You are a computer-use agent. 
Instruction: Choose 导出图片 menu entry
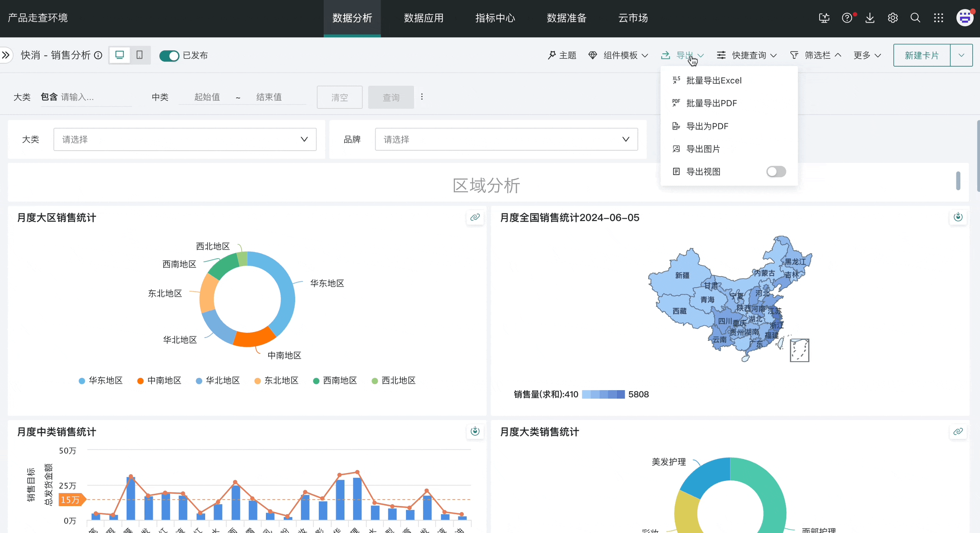click(729, 149)
